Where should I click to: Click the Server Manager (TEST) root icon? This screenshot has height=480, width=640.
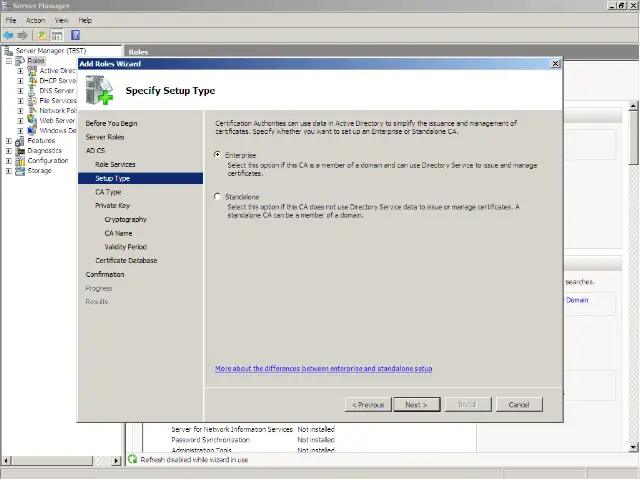[x=9, y=51]
